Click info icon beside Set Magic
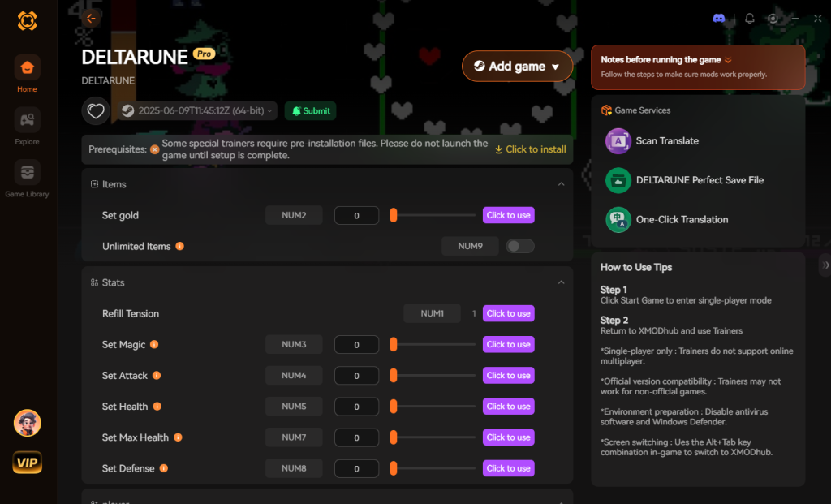The height and width of the screenshot is (504, 831). (154, 344)
